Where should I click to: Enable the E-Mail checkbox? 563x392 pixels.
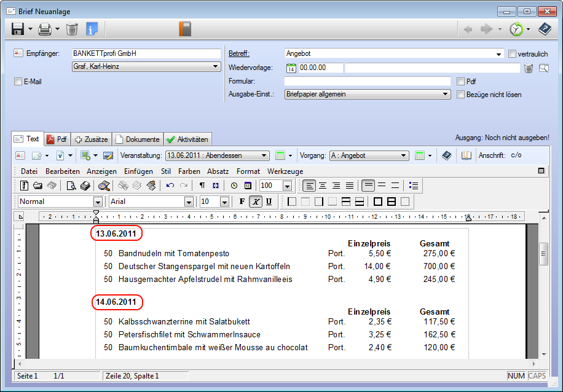pyautogui.click(x=18, y=81)
